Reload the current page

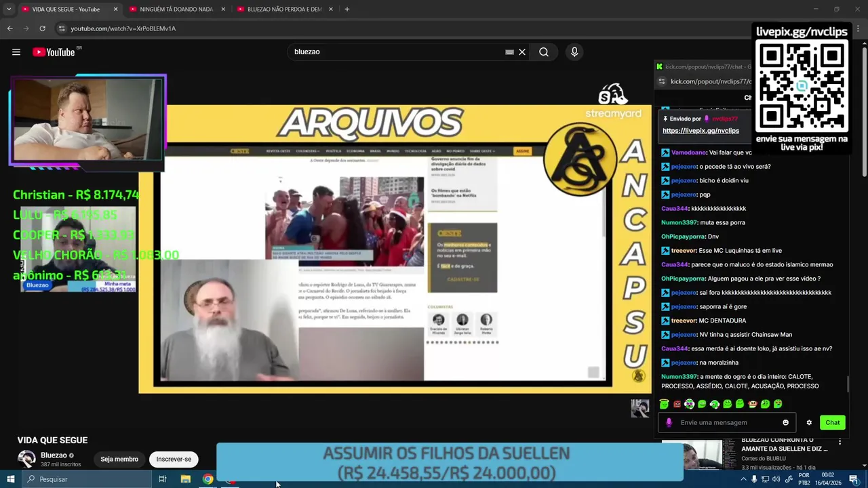[x=42, y=28]
